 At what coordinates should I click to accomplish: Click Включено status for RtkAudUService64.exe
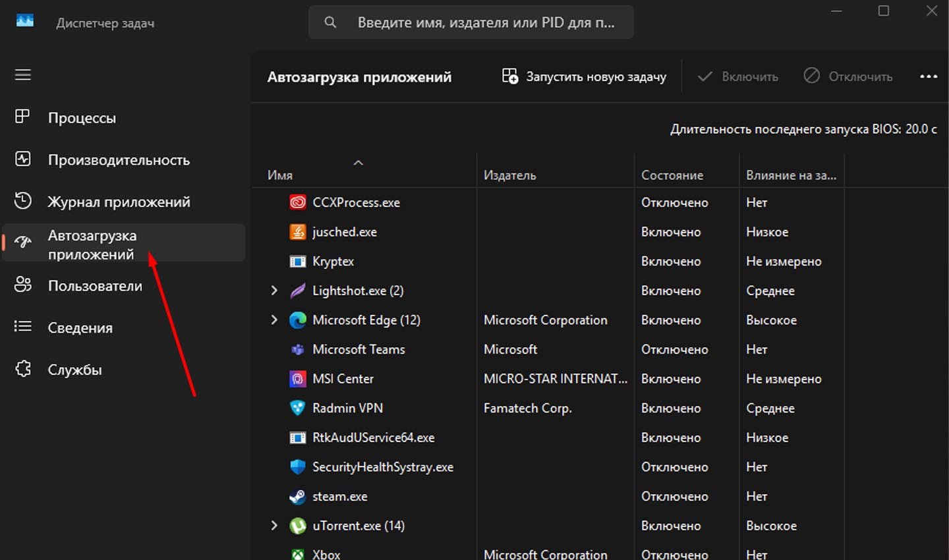[671, 437]
